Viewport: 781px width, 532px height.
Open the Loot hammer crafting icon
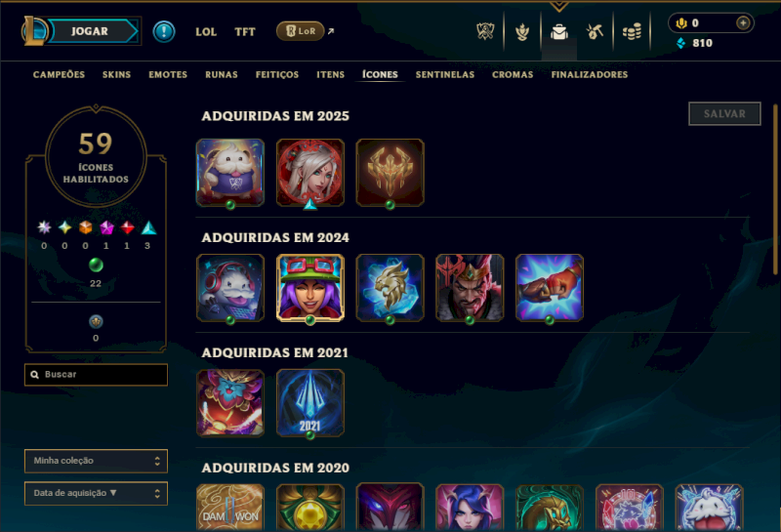pyautogui.click(x=595, y=31)
